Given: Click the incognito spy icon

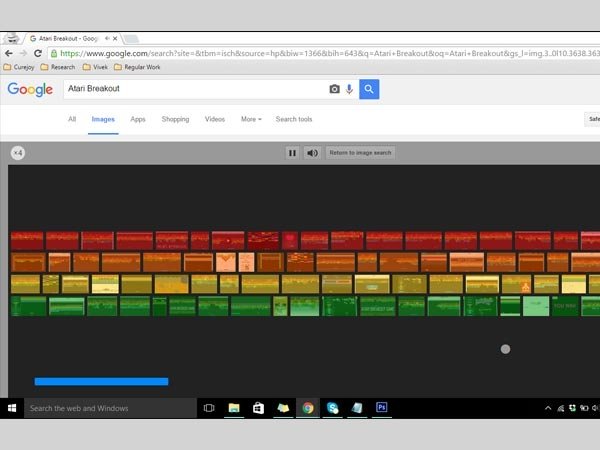Looking at the screenshot, I should click(x=13, y=38).
